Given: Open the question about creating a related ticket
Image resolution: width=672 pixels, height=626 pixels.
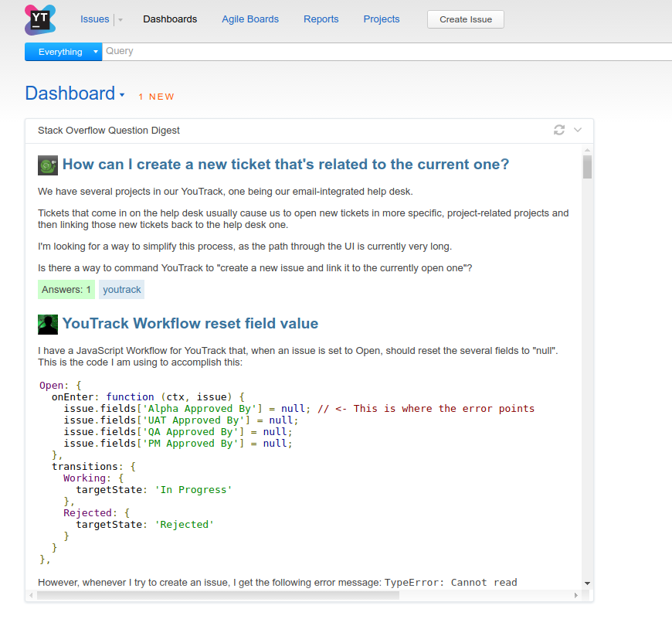Looking at the screenshot, I should [286, 164].
